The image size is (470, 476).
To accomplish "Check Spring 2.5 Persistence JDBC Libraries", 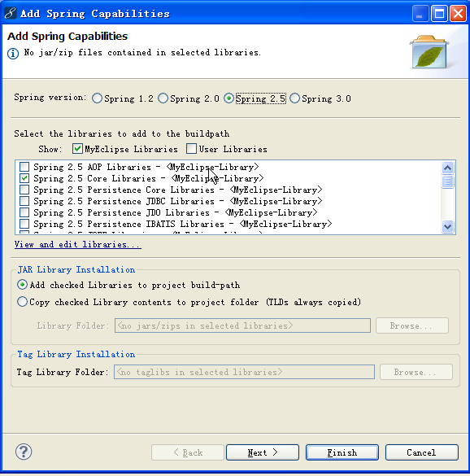I will [x=24, y=201].
